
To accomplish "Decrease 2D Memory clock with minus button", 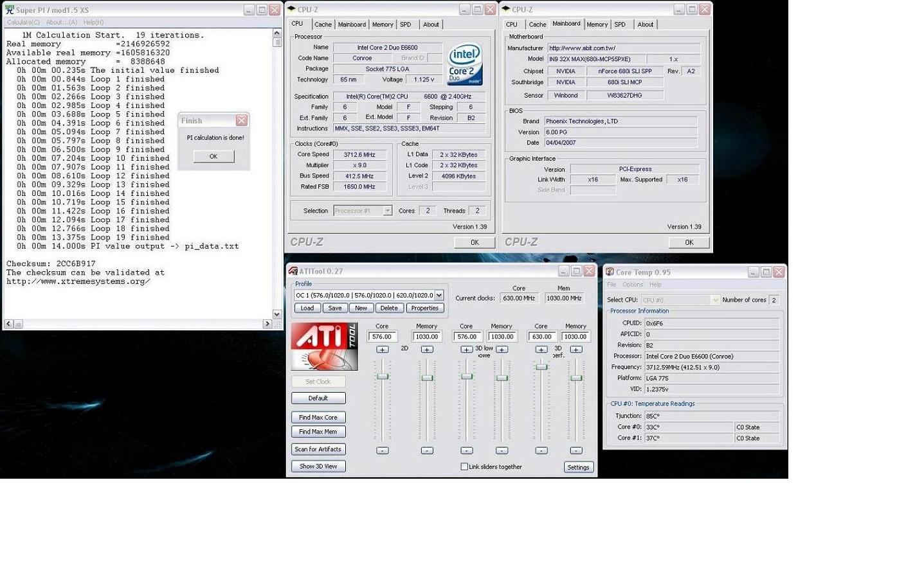I will coord(427,450).
